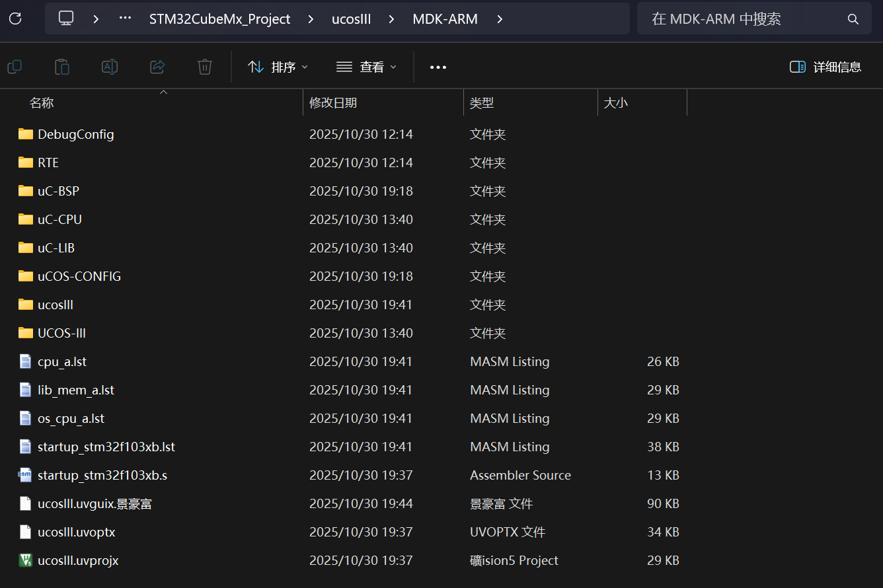Open the more options ellipsis in toolbar
Screen dimensions: 883x588
click(x=438, y=67)
